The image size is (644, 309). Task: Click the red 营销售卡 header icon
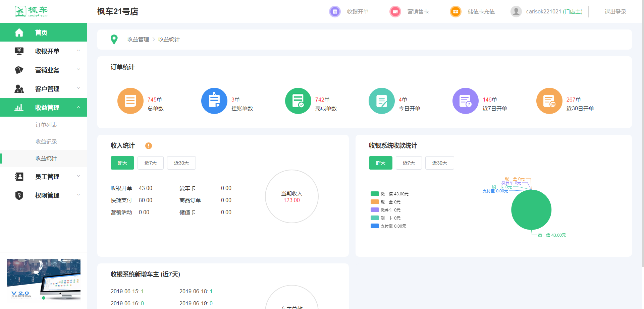tap(395, 12)
